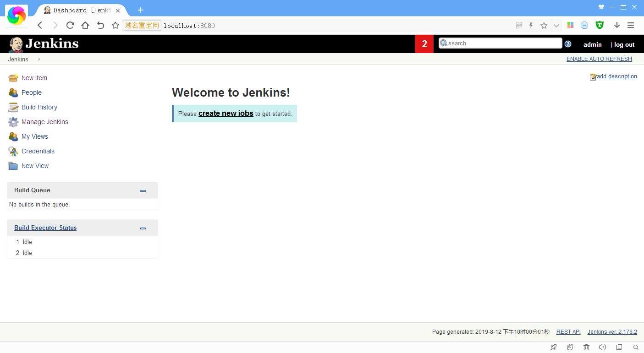644x353 pixels.
Task: Click the QR code icon in address bar
Action: 519,26
